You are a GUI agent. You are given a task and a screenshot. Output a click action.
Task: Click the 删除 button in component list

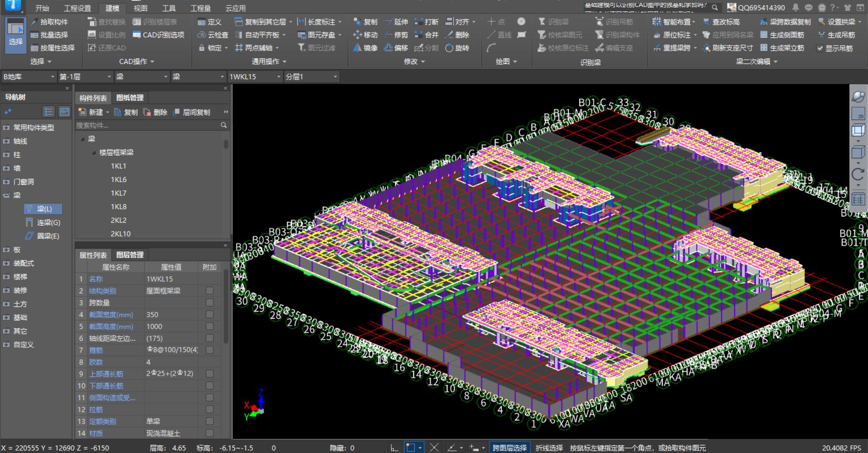[x=155, y=112]
